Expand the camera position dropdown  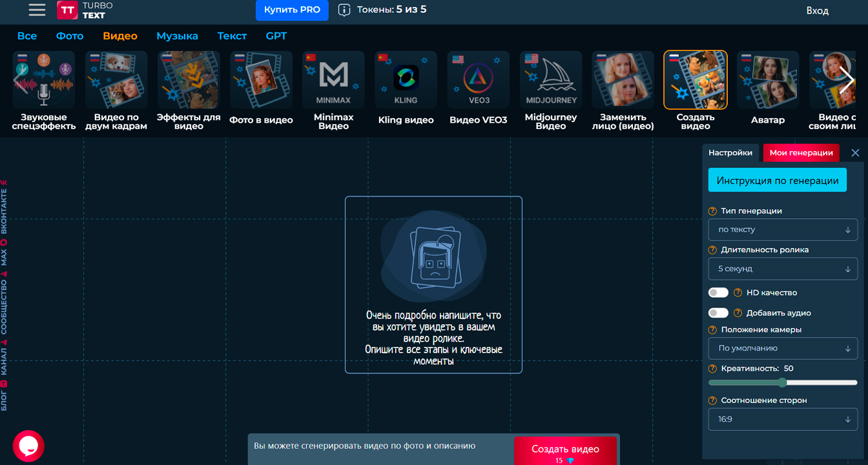[x=783, y=348]
